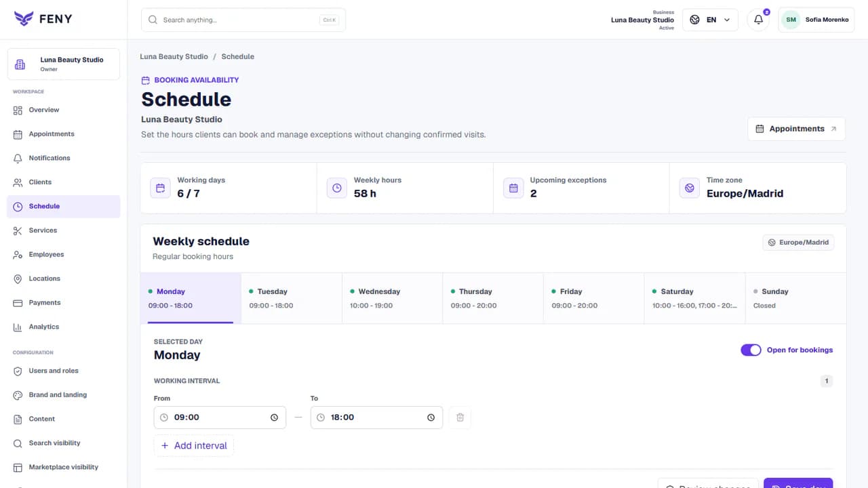This screenshot has height=488, width=868.
Task: Open the clock picker in the From field
Action: point(274,418)
